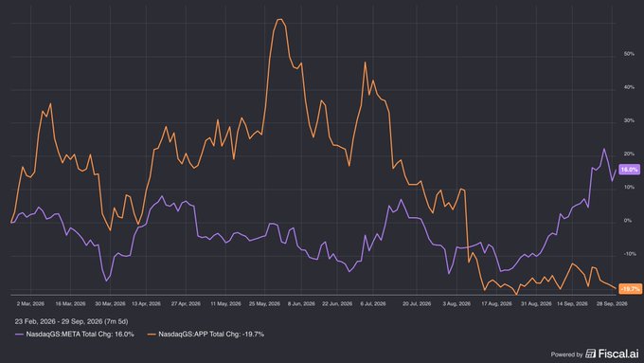Click the 50% y-axis label
The height and width of the screenshot is (363, 644).
point(629,54)
